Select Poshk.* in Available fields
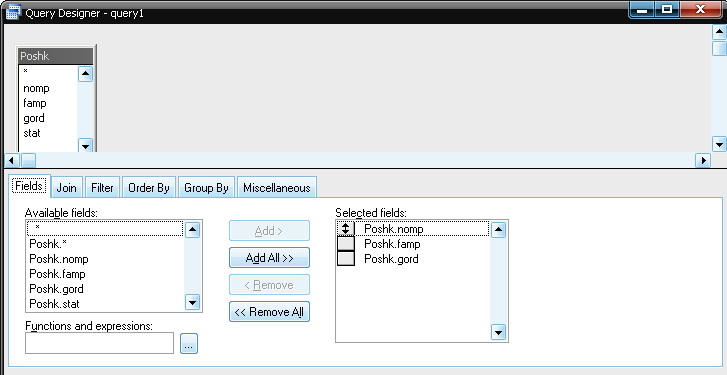The image size is (727, 375). pyautogui.click(x=105, y=244)
